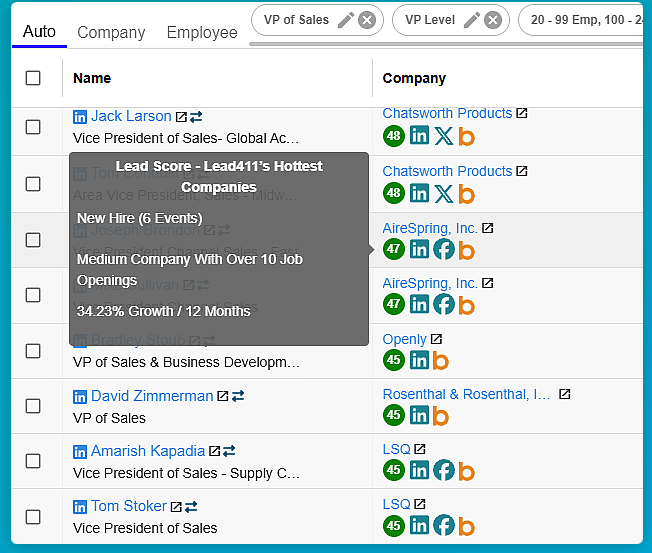Open external link icon next to Rosenthal & Rosenthal
Viewport: 652px width, 553px height.
coord(565,394)
